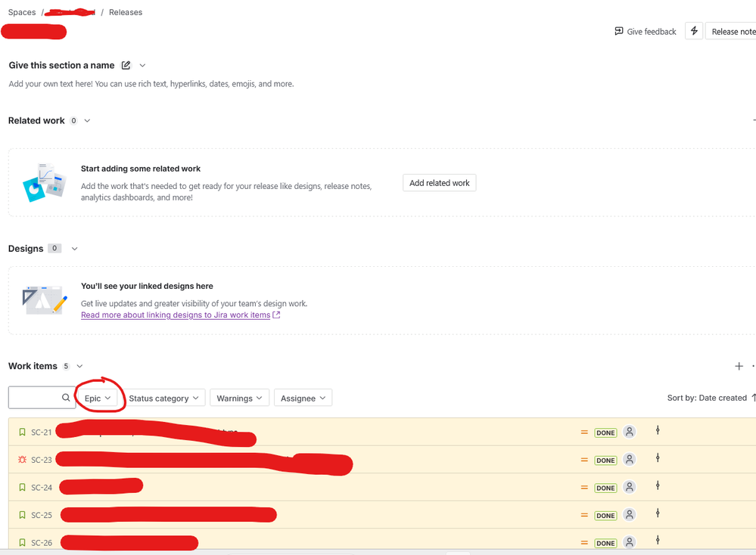Click the DONE status on SC-24

[x=605, y=488]
